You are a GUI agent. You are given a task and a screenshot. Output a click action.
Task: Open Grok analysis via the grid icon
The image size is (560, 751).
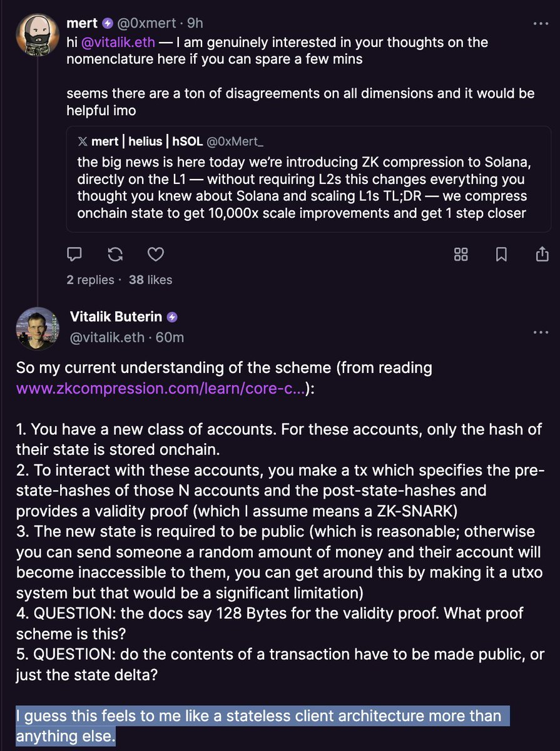click(461, 254)
